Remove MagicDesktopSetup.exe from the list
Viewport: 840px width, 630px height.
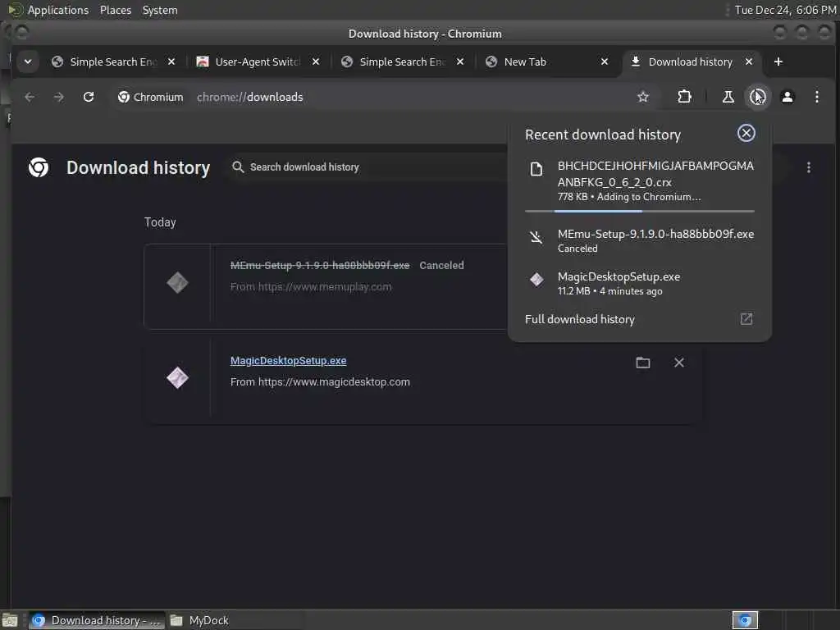[678, 363]
